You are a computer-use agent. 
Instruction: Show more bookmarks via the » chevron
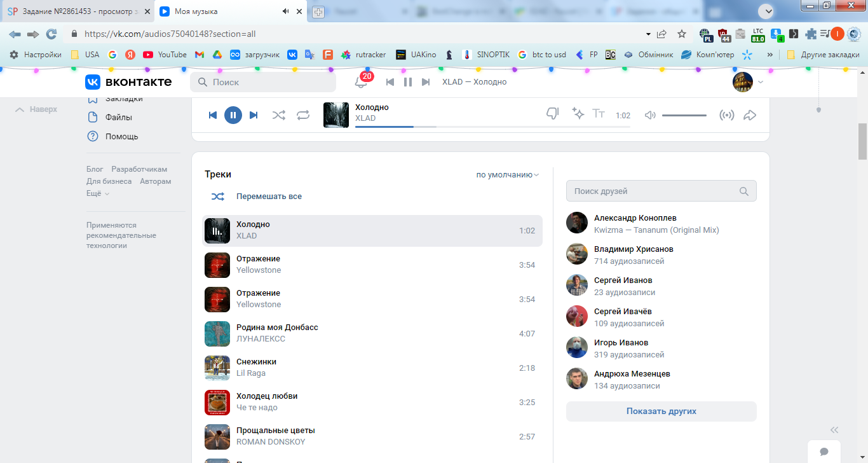click(770, 55)
